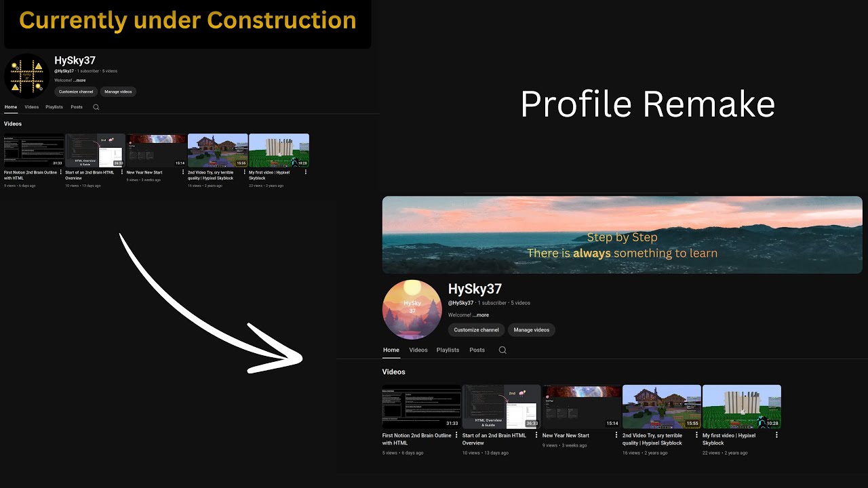The width and height of the screenshot is (868, 488).
Task: Open three-dot menu for 'My first video' in new profile
Action: click(776, 435)
